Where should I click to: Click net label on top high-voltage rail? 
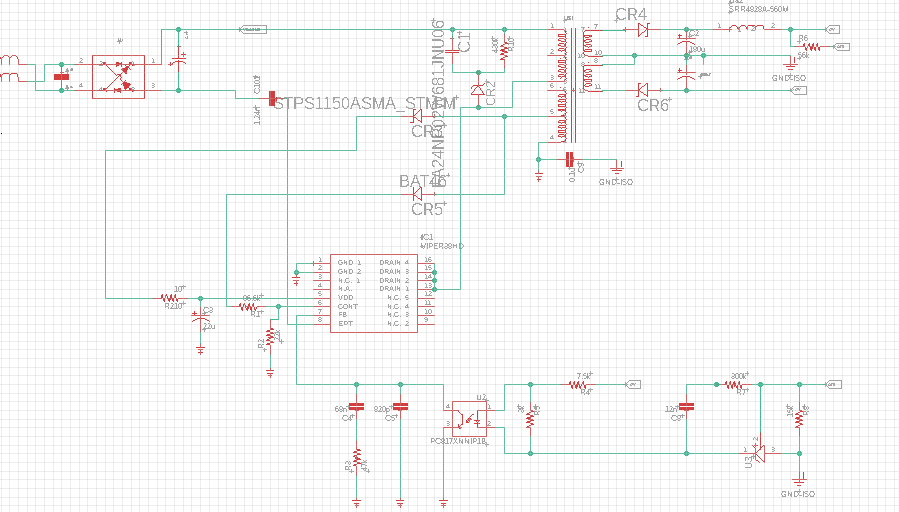point(253,29)
